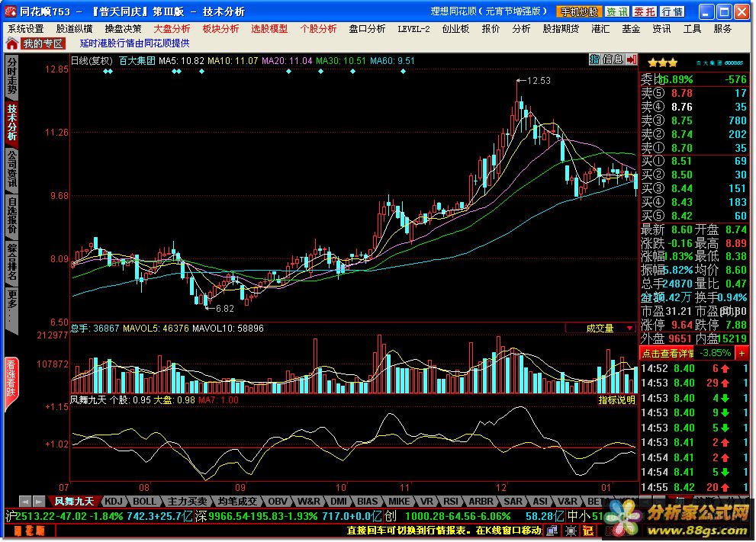Switch to the SAR indicator tab

pyautogui.click(x=513, y=502)
